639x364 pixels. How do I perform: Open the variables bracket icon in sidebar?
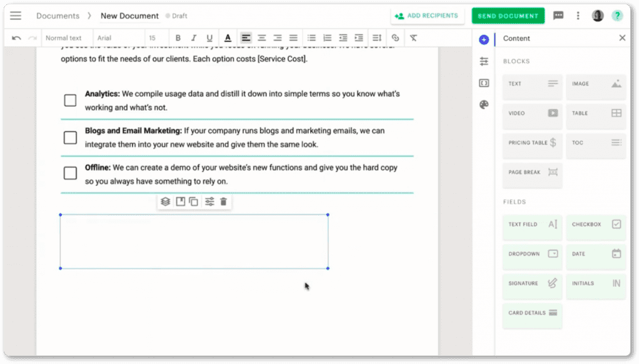[484, 83]
